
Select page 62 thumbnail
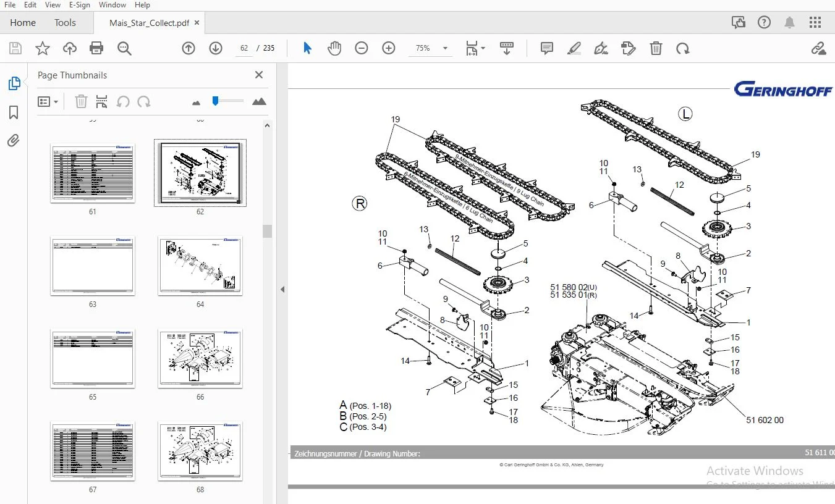[x=200, y=174]
